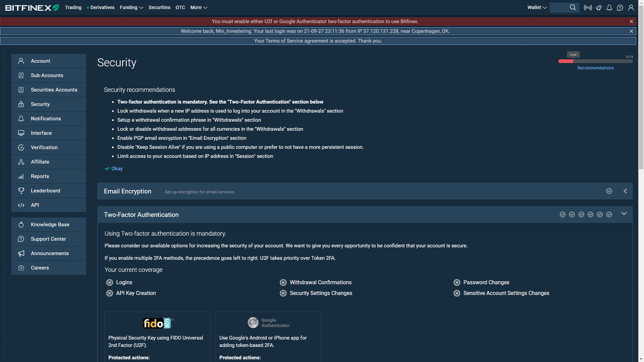Click the Securities Accounts sidebar icon
Image resolution: width=644 pixels, height=362 pixels.
[21, 90]
